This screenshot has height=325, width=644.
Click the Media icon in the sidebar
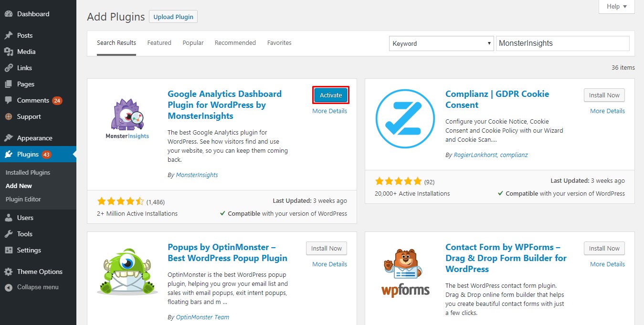coord(8,52)
